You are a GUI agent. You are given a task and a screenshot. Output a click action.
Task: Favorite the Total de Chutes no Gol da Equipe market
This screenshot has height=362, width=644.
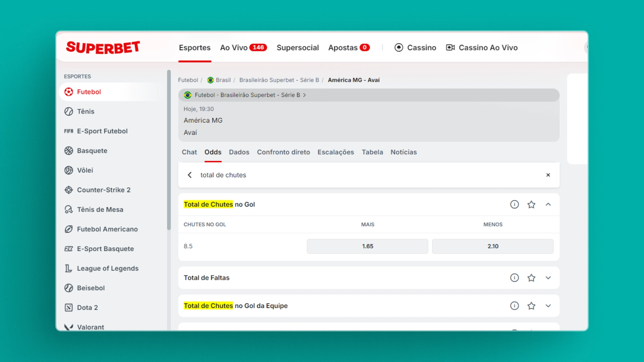(531, 306)
